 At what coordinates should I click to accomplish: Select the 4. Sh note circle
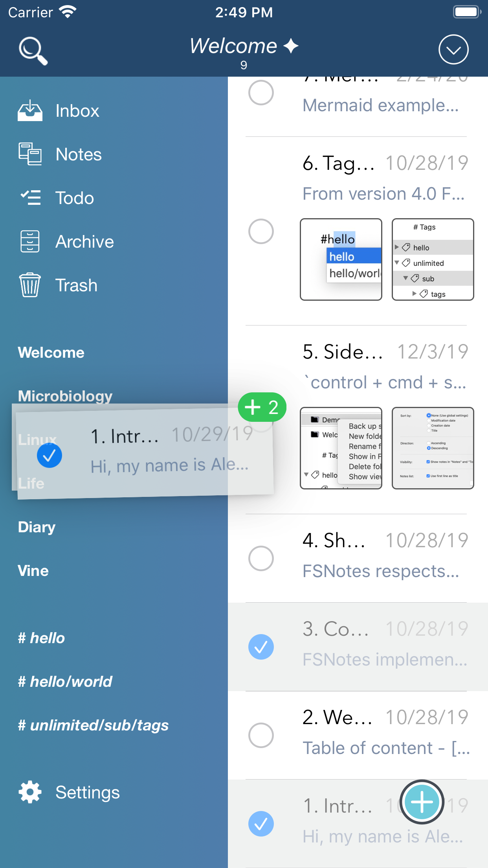point(261,558)
